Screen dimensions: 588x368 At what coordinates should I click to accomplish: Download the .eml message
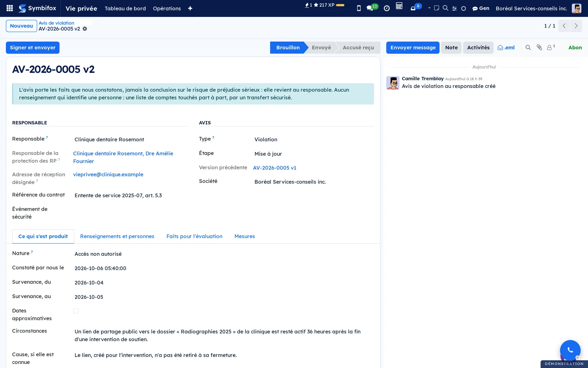coord(506,47)
